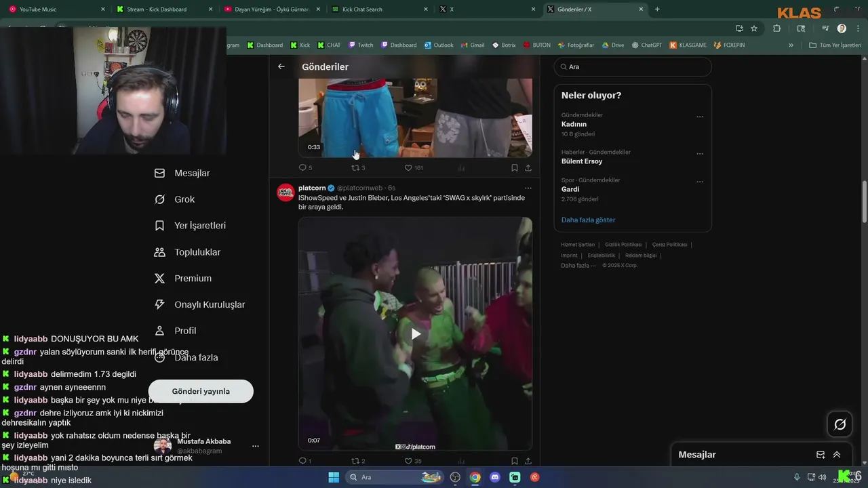Open the floating Grok button
The width and height of the screenshot is (868, 488).
[x=840, y=424]
